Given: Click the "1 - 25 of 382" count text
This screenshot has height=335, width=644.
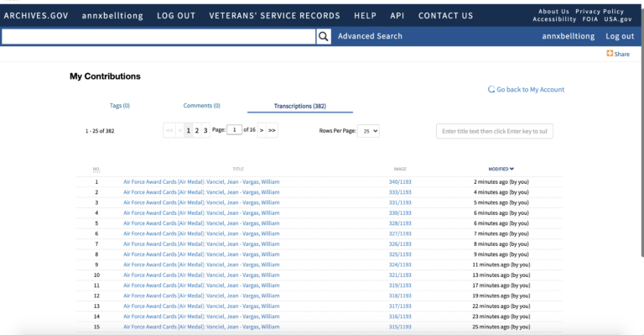Looking at the screenshot, I should coord(100,131).
